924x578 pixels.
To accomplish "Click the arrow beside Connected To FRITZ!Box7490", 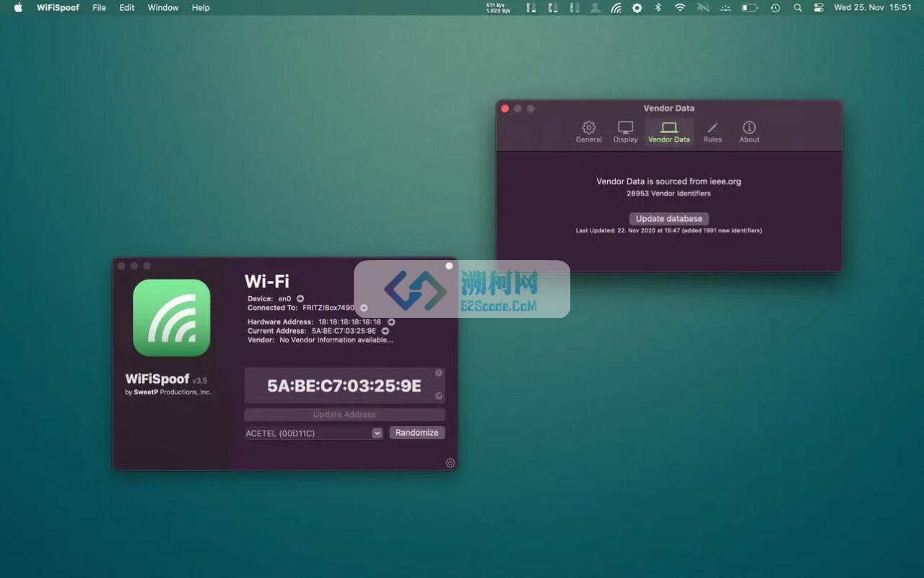I will coord(364,308).
